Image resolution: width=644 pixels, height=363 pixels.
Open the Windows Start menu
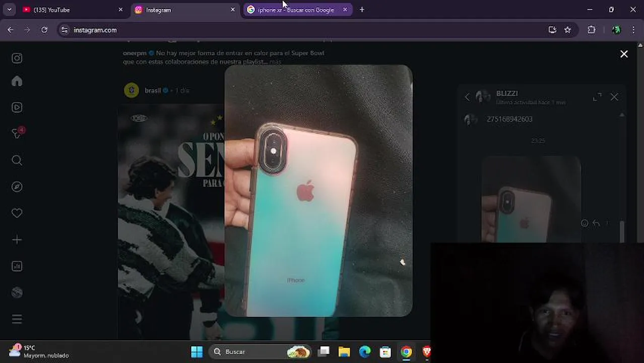coord(197,351)
